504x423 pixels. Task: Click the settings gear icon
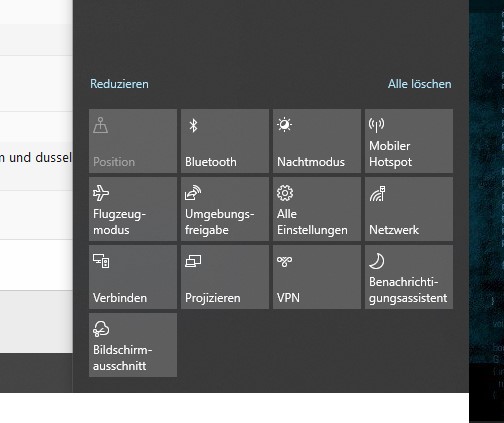(x=285, y=193)
